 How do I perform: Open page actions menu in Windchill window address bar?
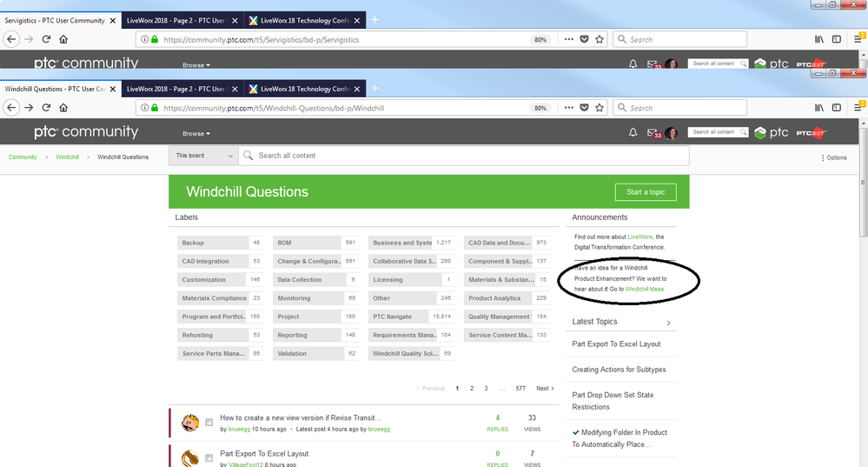568,108
